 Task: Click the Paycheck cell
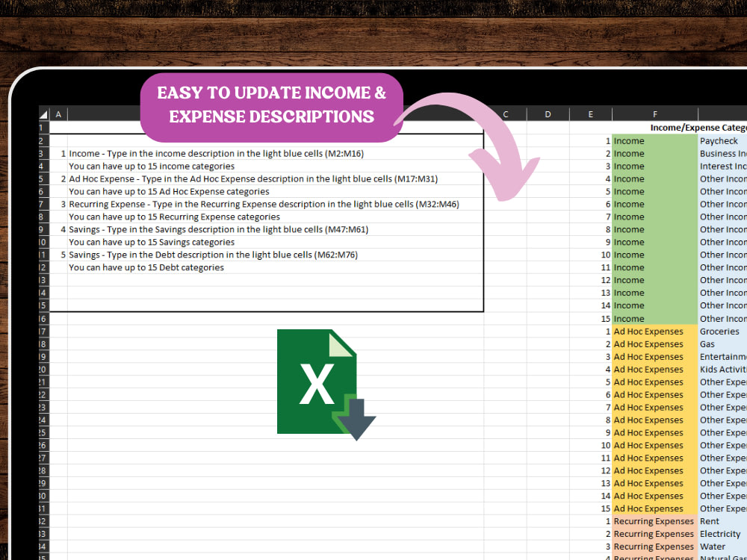click(718, 140)
